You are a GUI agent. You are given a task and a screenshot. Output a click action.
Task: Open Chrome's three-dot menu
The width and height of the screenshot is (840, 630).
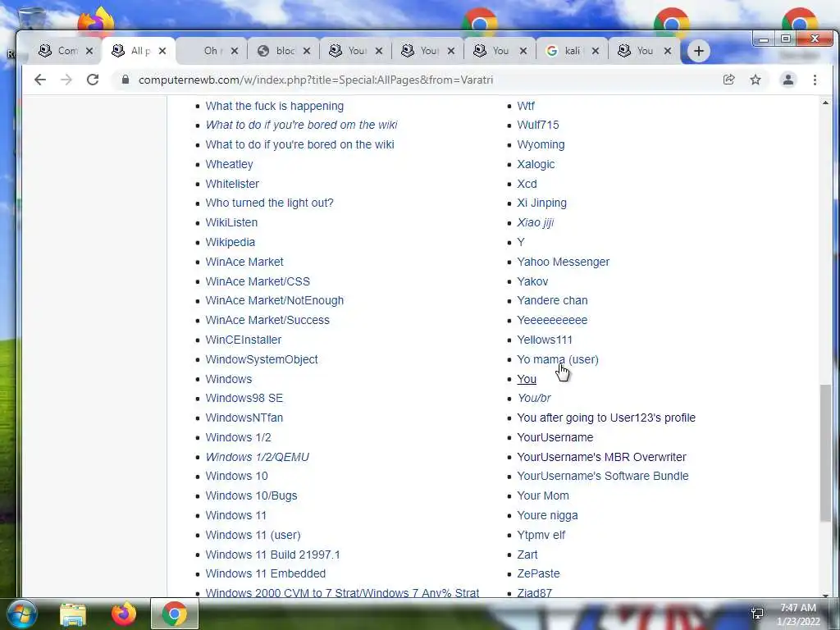click(x=815, y=80)
